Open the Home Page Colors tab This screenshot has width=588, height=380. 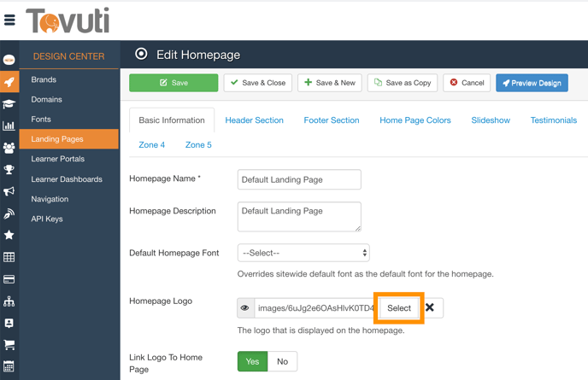[x=415, y=120]
